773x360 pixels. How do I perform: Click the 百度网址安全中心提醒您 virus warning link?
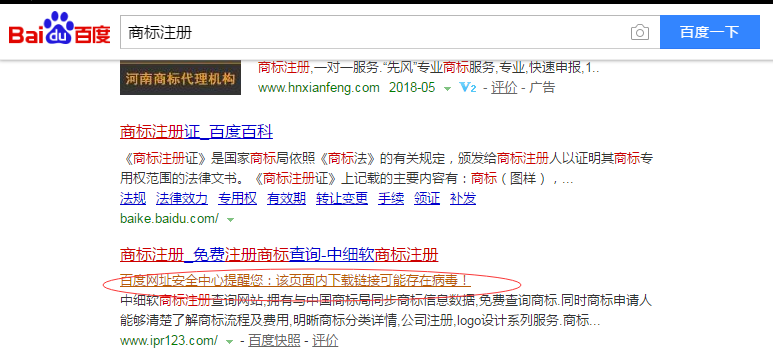tap(296, 281)
